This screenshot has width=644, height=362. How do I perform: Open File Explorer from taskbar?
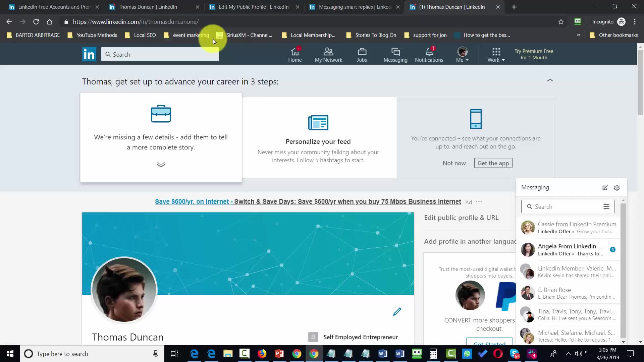[228, 354]
